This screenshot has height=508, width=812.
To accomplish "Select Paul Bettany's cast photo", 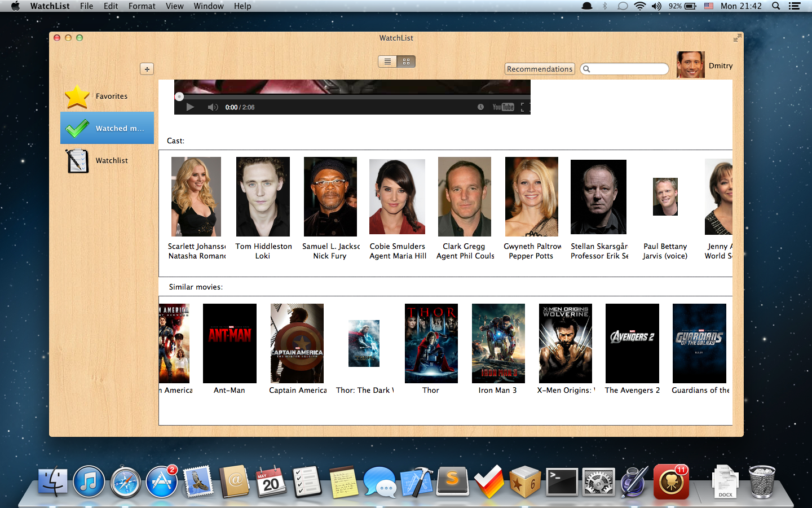I will [665, 196].
